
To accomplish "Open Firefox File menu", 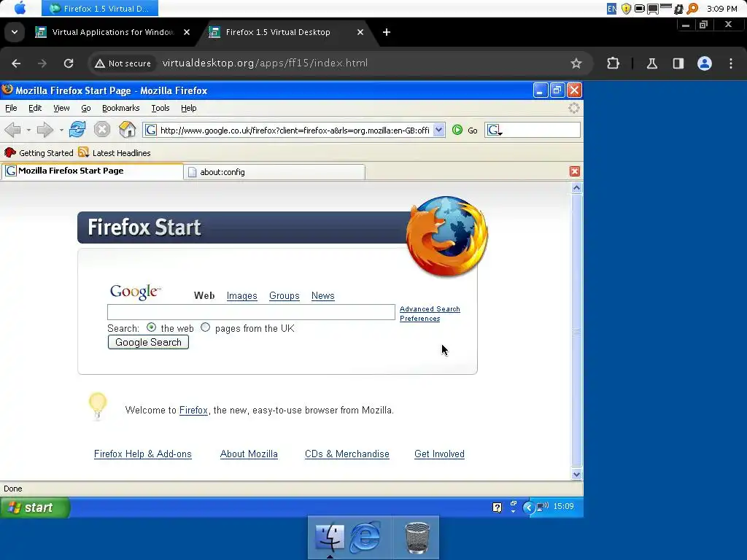I will 11,108.
